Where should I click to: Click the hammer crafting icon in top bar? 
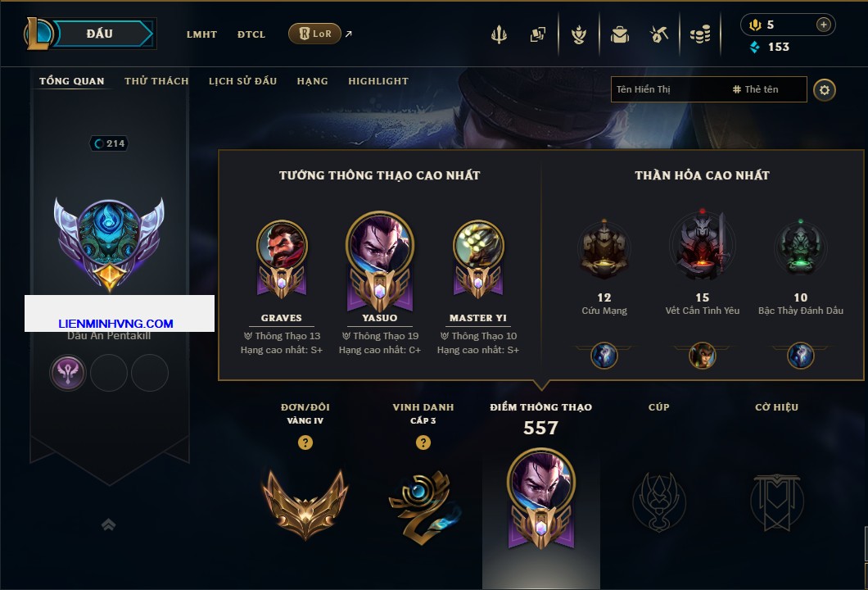tap(658, 34)
